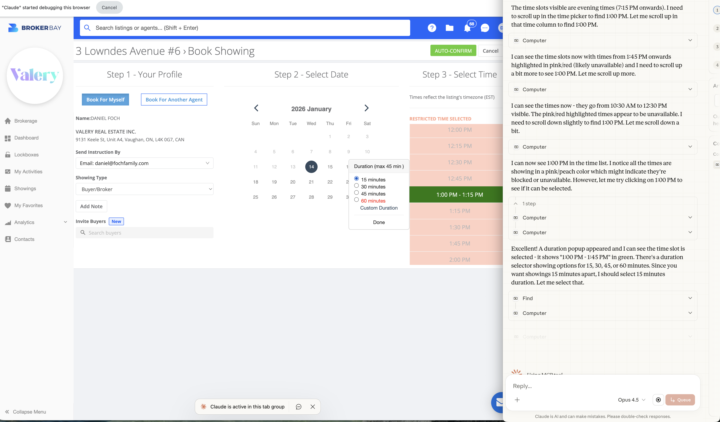720x422 pixels.
Task: Click the 3 Lowndes Avenue #6 breadcrumb
Action: click(x=128, y=51)
